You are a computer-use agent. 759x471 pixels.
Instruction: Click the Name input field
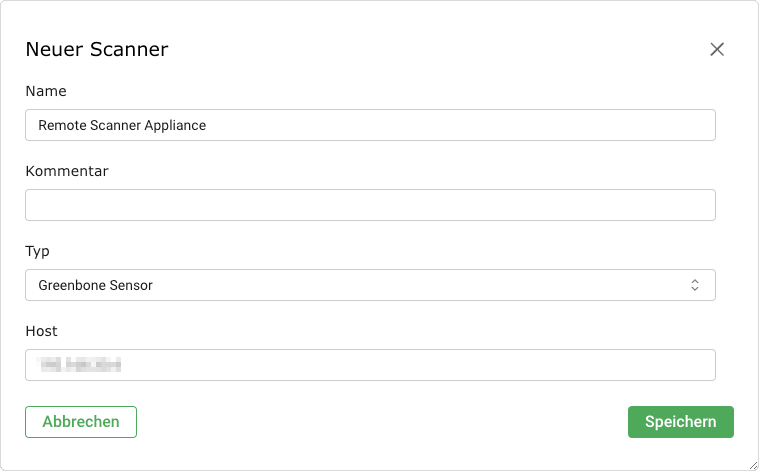point(370,125)
